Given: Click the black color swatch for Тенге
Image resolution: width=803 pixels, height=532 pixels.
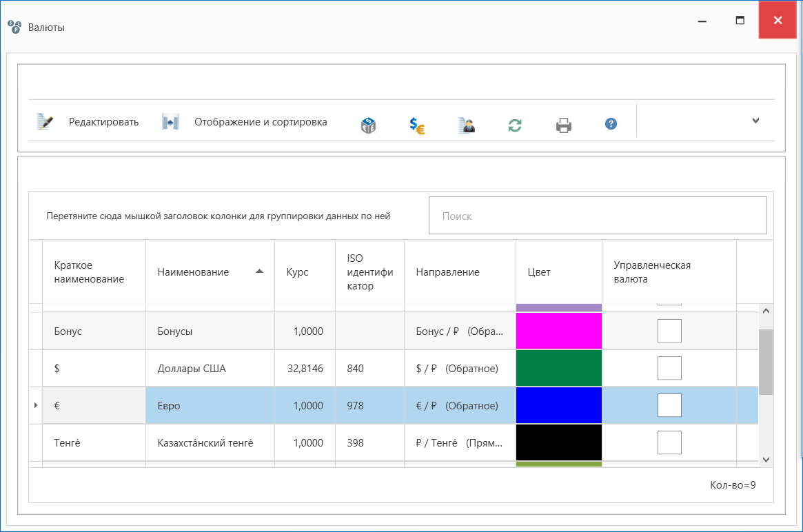Looking at the screenshot, I should (559, 442).
